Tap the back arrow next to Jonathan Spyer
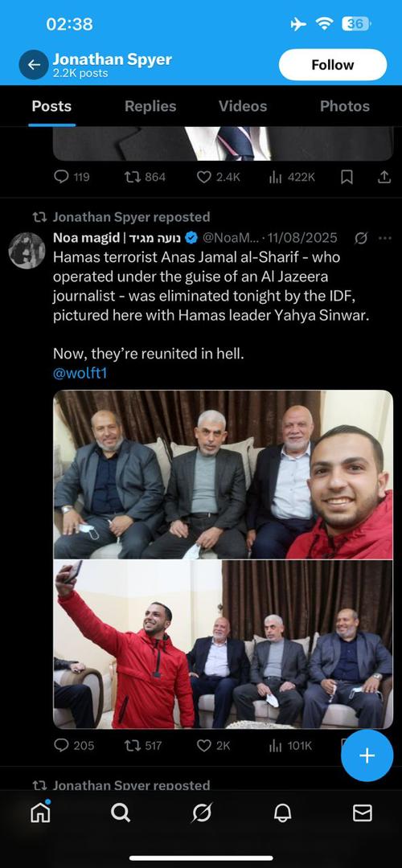The image size is (402, 868). pyautogui.click(x=34, y=65)
